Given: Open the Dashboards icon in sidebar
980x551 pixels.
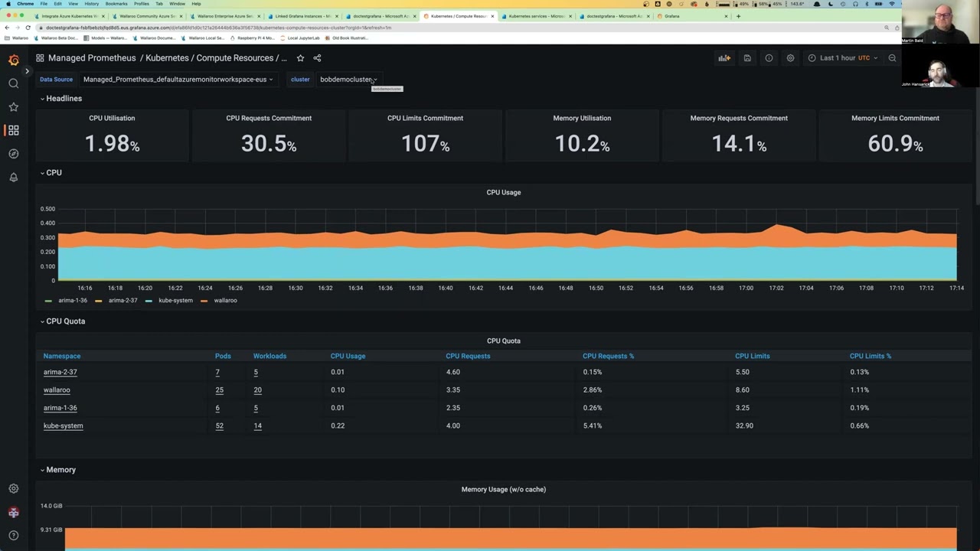Looking at the screenshot, I should 14,130.
